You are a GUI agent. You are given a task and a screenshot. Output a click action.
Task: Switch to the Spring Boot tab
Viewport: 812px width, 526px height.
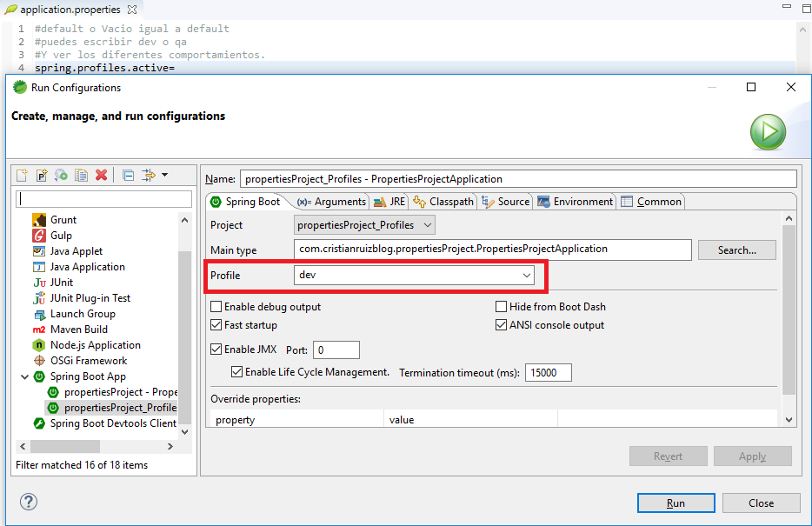pos(245,202)
